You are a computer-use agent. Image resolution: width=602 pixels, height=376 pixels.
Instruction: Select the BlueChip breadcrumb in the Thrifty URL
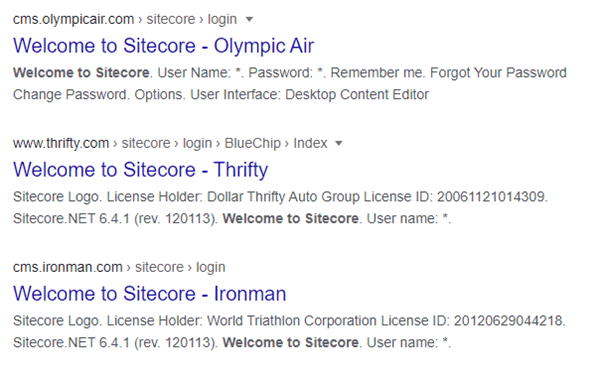coord(253,143)
